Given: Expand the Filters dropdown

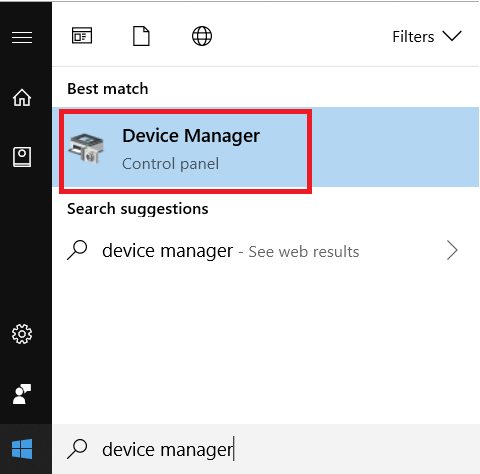Looking at the screenshot, I should coord(427,36).
